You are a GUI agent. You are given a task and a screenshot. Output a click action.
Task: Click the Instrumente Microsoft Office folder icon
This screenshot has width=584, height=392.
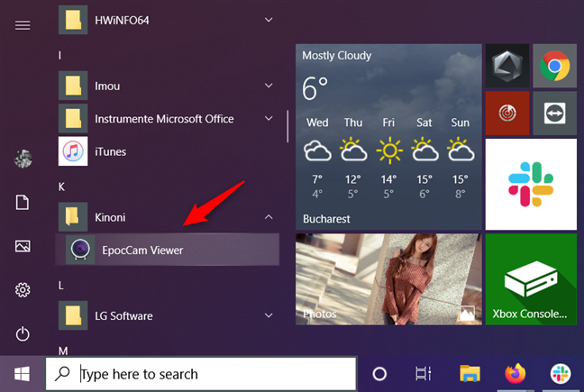point(73,118)
